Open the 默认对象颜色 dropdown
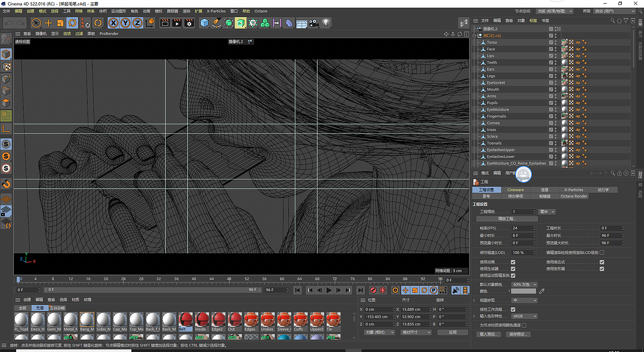The image size is (644, 352). [x=524, y=285]
